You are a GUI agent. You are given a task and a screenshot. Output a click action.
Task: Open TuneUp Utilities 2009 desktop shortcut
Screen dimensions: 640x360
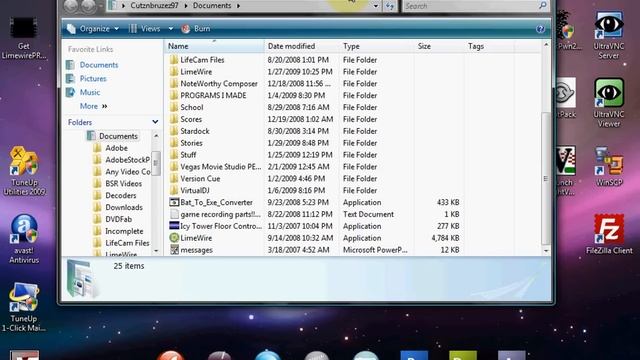point(24,171)
